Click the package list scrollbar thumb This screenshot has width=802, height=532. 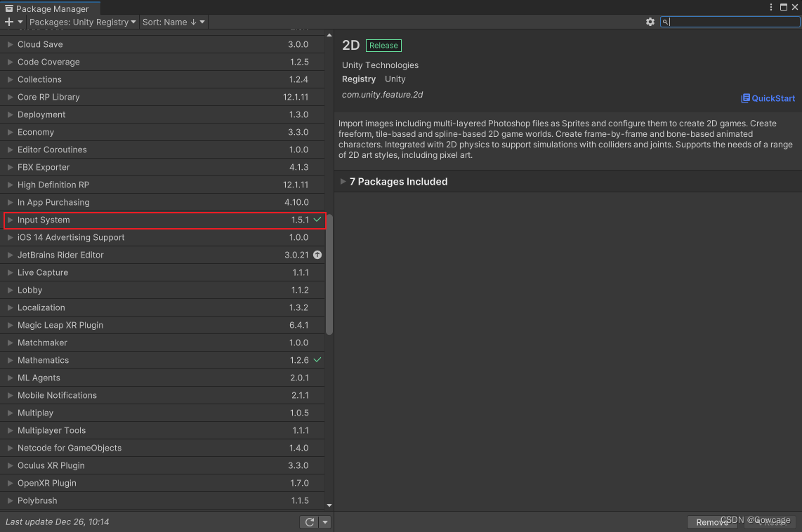(x=329, y=274)
